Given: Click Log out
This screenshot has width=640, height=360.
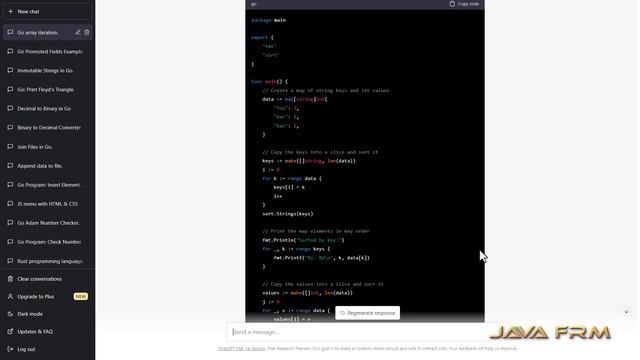Looking at the screenshot, I should tap(47, 349).
